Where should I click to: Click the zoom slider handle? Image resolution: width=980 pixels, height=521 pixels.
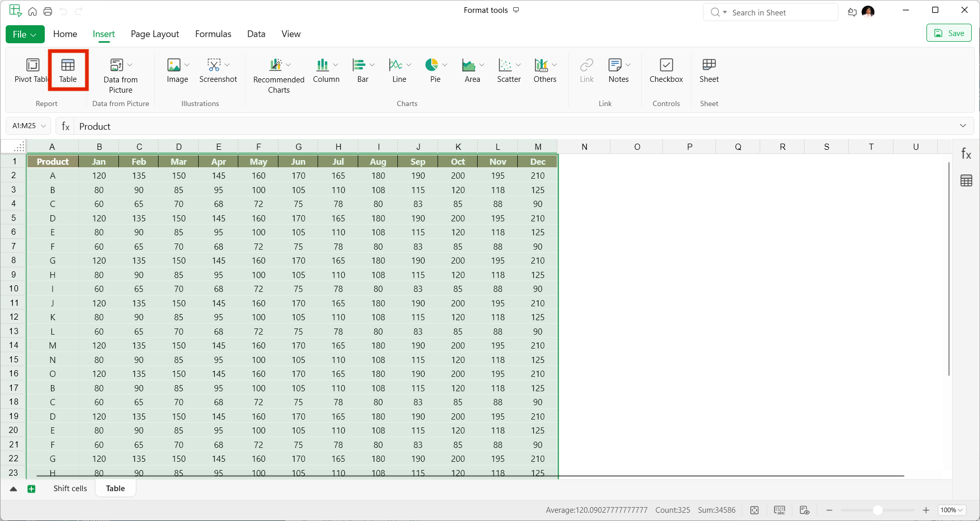pos(878,510)
